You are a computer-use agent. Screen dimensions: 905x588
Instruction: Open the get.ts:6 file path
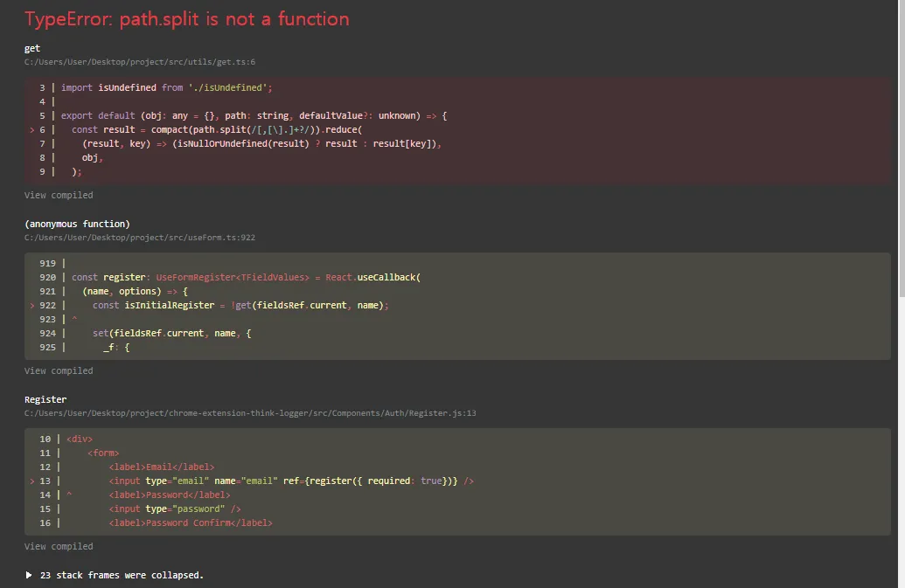(140, 62)
